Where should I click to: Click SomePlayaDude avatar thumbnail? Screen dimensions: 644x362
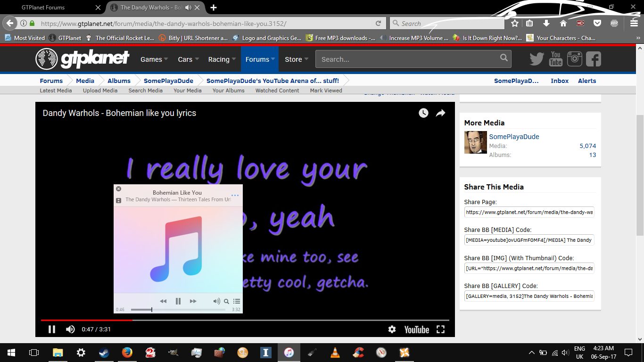coord(475,142)
